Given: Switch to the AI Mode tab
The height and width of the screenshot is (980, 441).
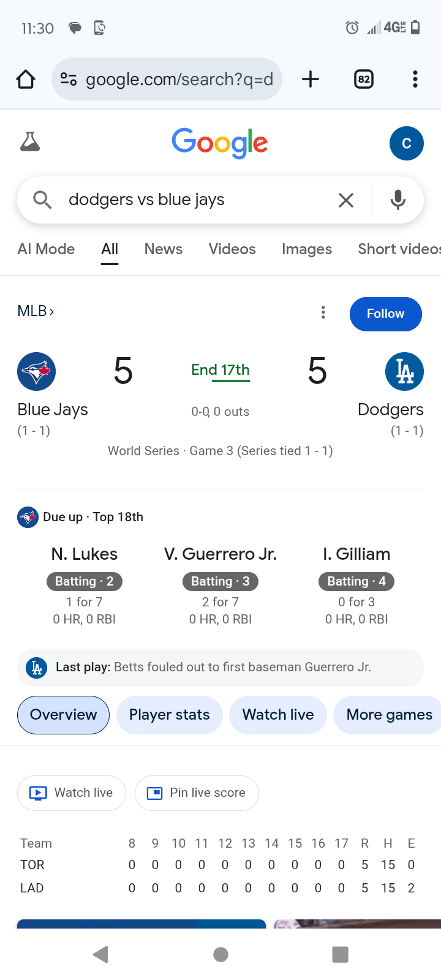Looking at the screenshot, I should pos(47,249).
